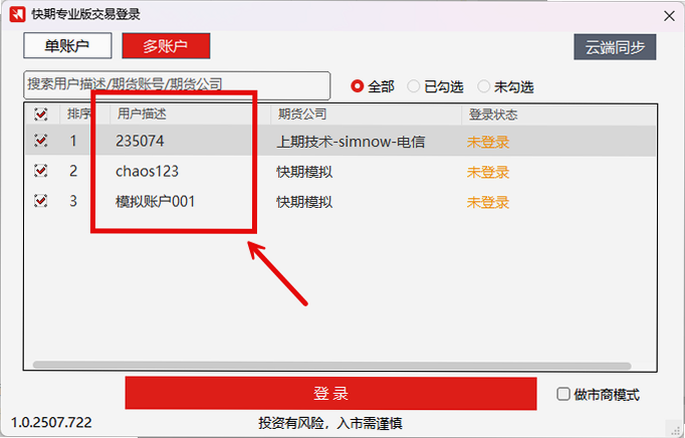Close the 快期专业版交易登录 window
Screen dimensions: 685x438
669,16
